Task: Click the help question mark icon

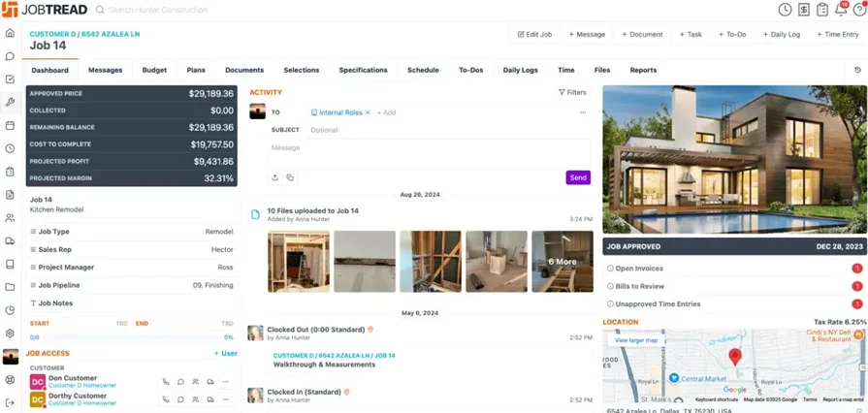Action: click(857, 10)
